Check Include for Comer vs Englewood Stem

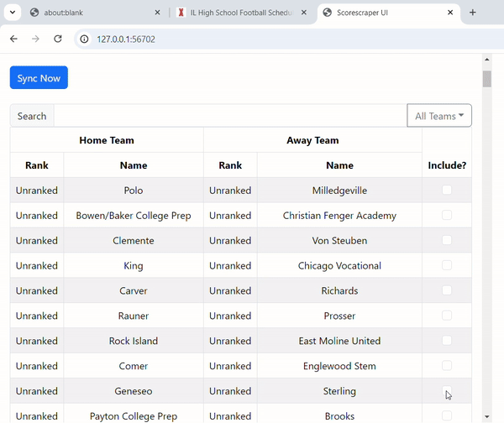(447, 365)
